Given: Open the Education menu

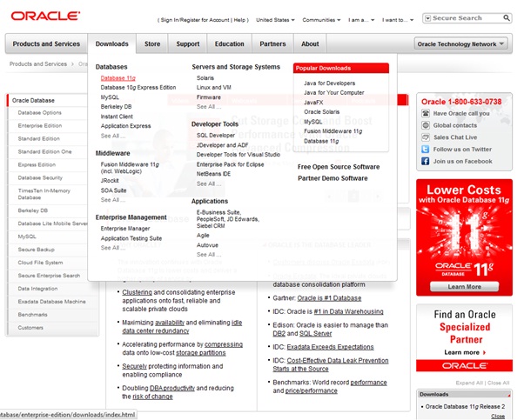Looking at the screenshot, I should (x=229, y=43).
